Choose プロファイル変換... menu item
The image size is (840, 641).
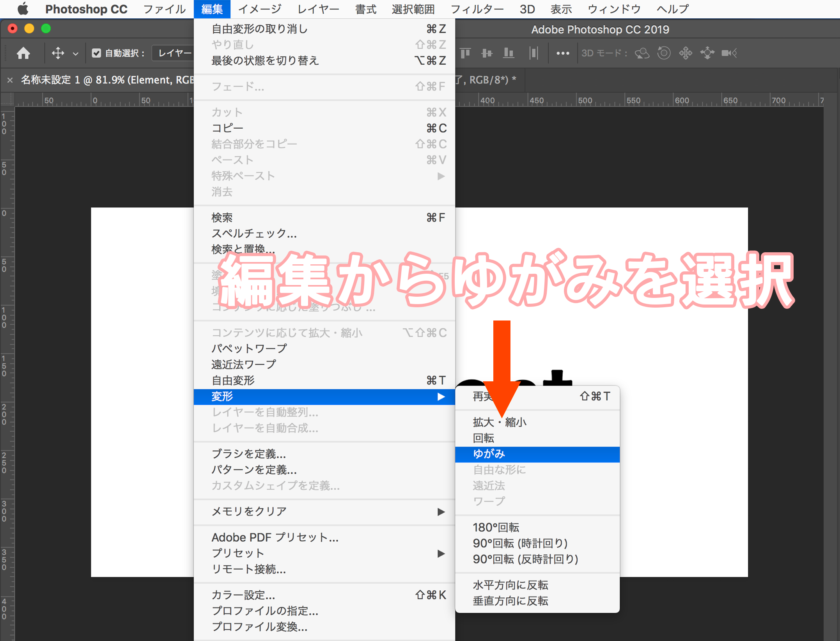click(324, 627)
